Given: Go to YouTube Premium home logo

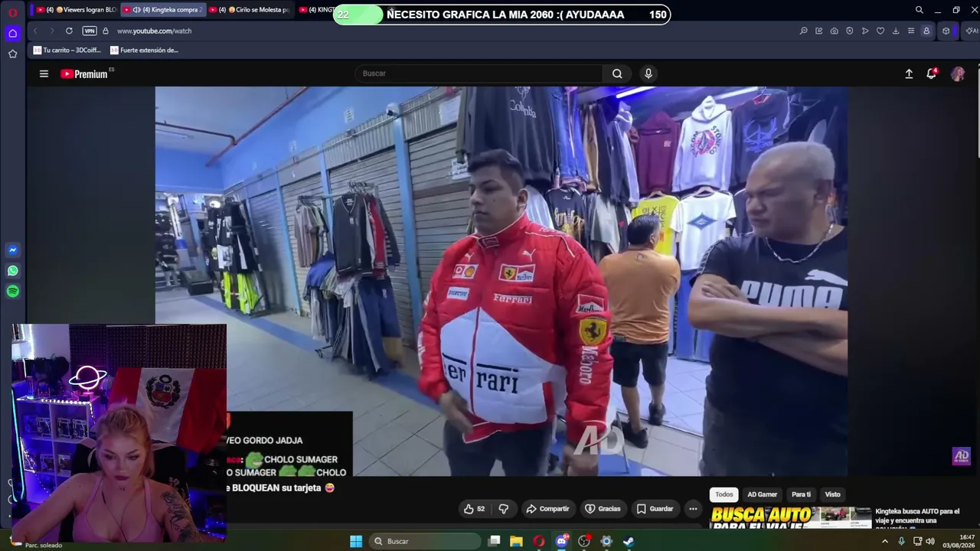Looking at the screenshot, I should click(x=84, y=74).
